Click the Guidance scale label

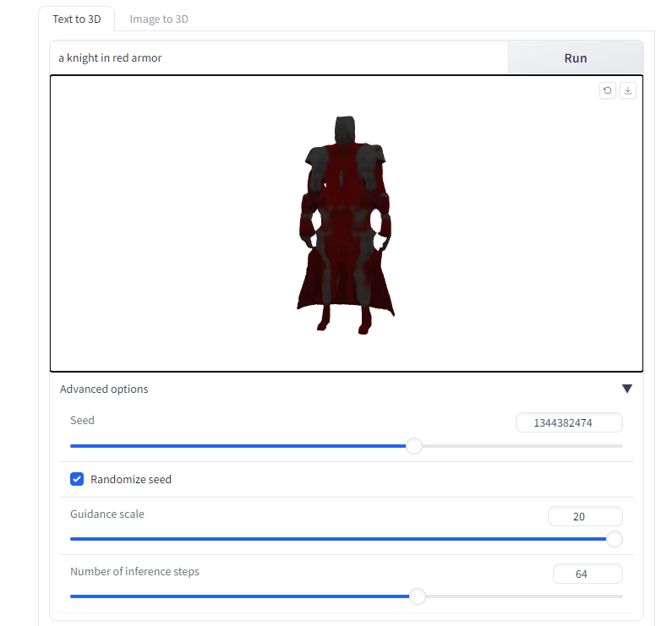pos(107,514)
